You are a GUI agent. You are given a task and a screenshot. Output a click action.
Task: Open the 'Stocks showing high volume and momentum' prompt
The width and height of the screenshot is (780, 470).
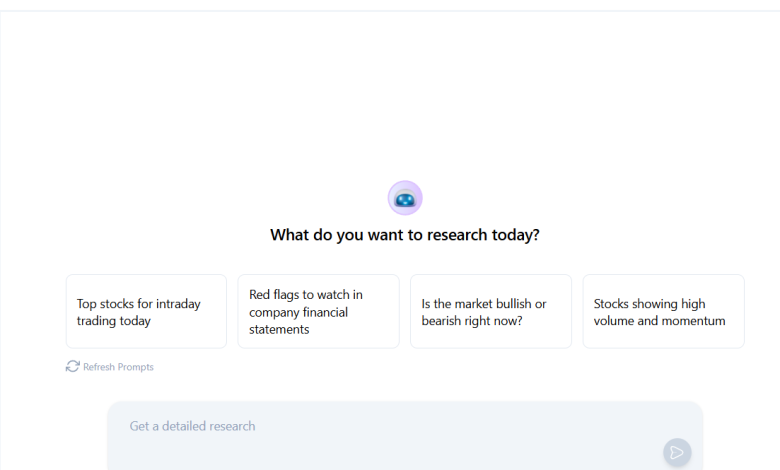(663, 311)
